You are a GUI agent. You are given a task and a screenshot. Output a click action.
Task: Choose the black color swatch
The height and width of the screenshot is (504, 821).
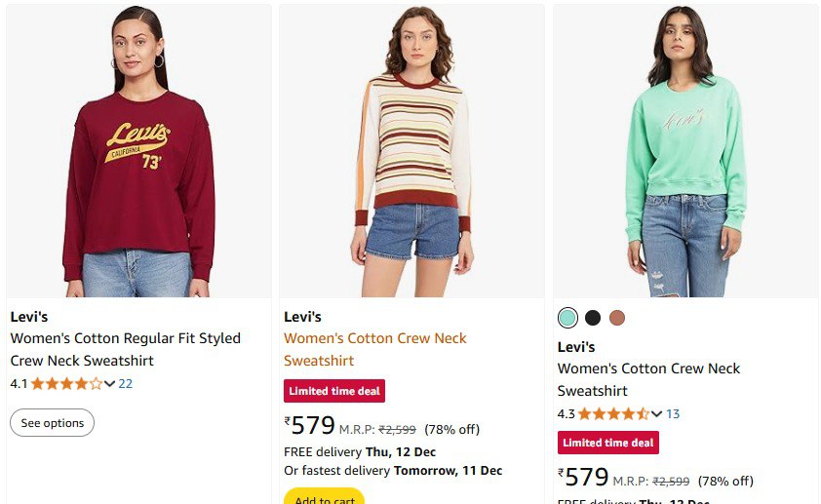pos(592,318)
